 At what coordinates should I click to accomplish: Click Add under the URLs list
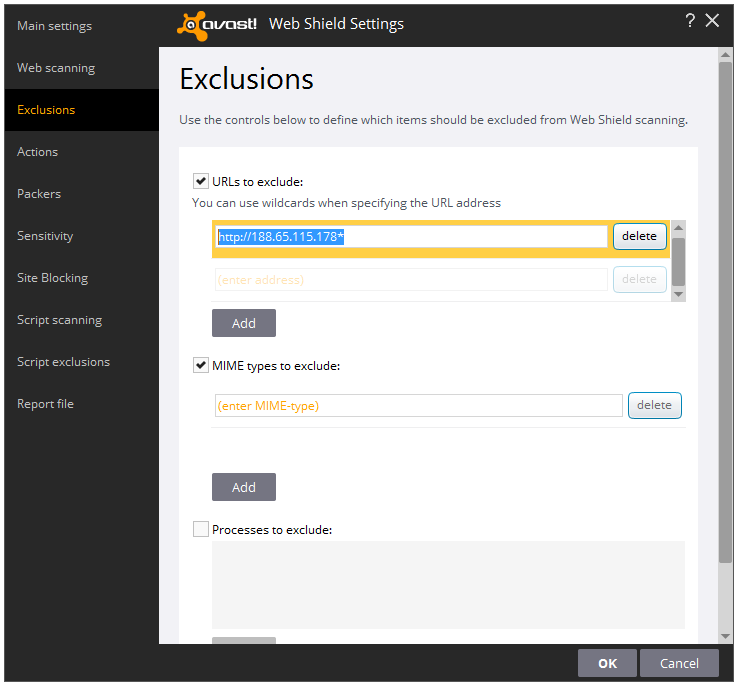(244, 323)
